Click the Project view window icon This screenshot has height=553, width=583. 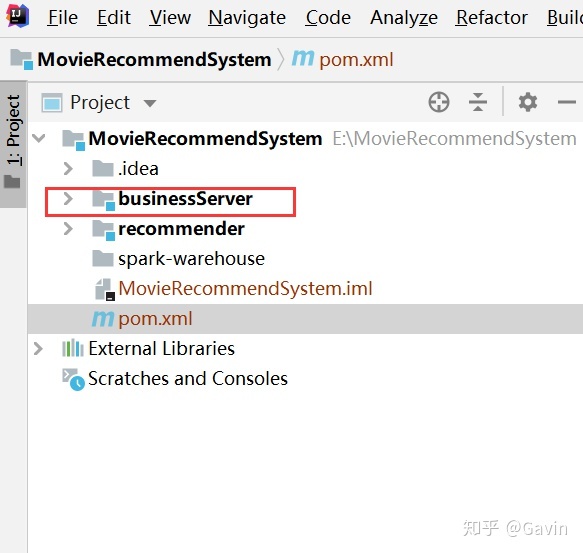[x=52, y=102]
